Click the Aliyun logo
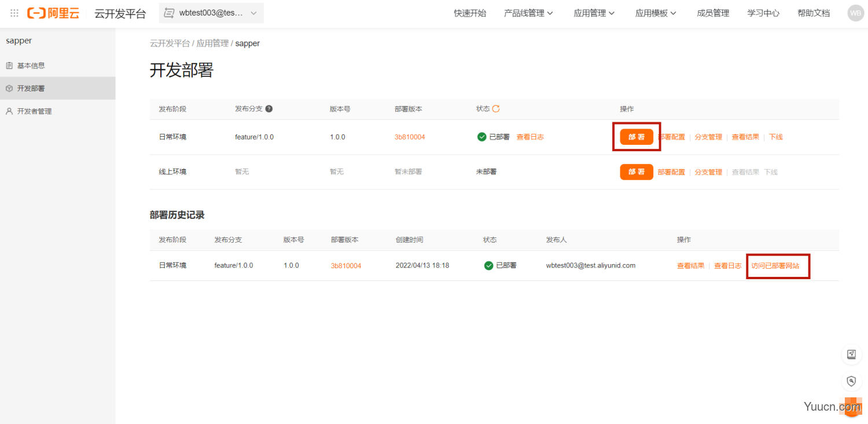 53,13
